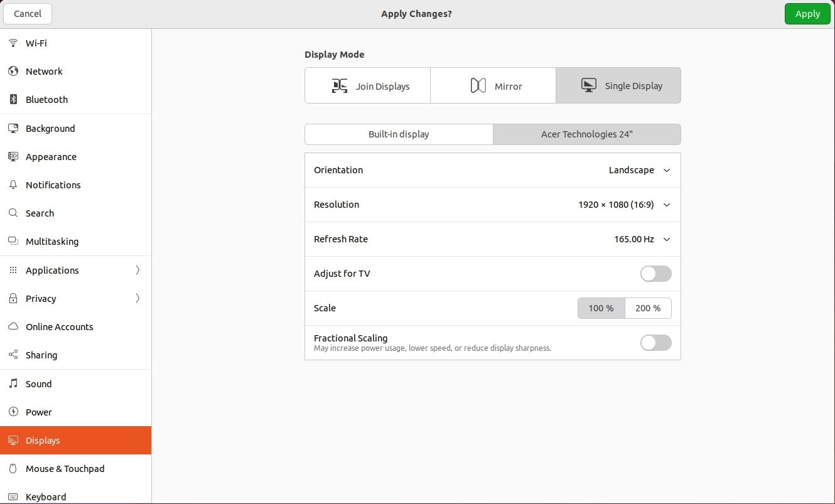Image resolution: width=835 pixels, height=504 pixels.
Task: Turn on Fractional Scaling toggle
Action: pos(655,343)
